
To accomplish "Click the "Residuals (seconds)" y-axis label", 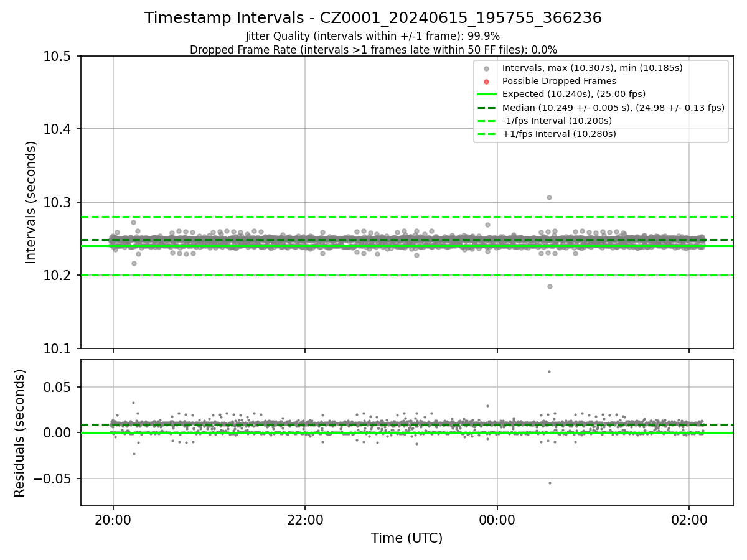I will point(20,433).
